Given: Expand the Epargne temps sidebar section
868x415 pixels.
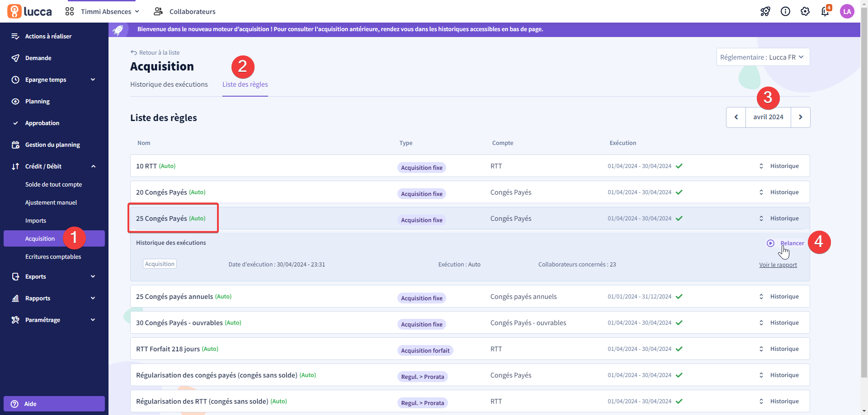Looking at the screenshot, I should tap(93, 79).
